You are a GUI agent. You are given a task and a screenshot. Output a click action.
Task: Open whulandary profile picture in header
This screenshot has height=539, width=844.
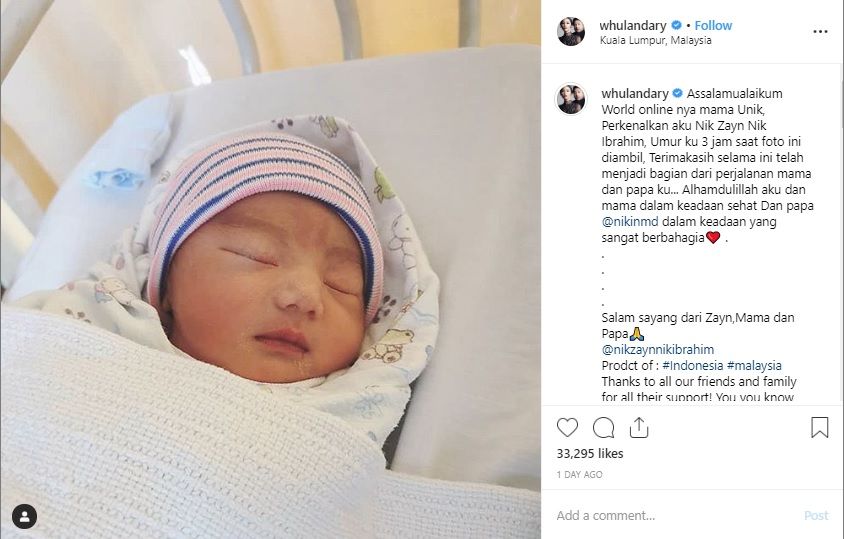pos(571,32)
